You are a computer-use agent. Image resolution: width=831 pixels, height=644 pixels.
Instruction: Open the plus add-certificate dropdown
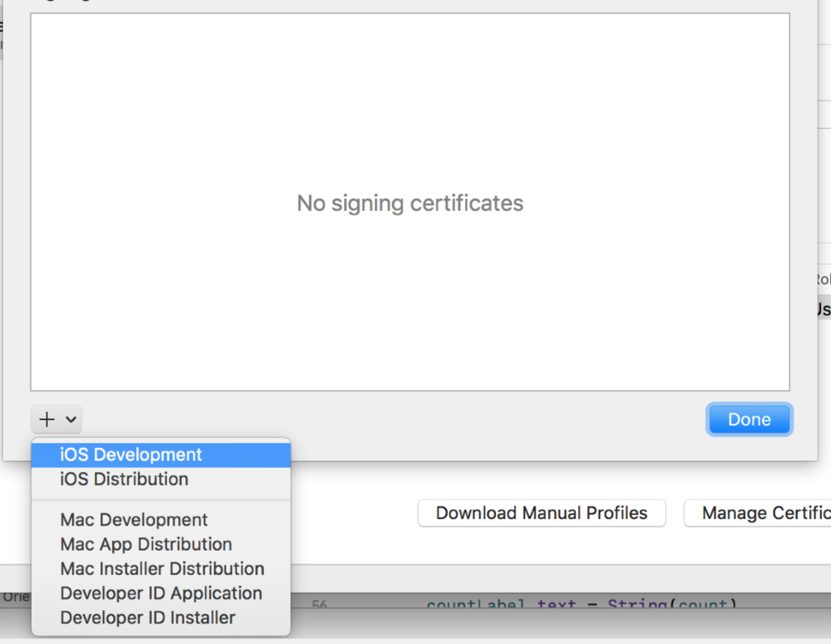(57, 419)
